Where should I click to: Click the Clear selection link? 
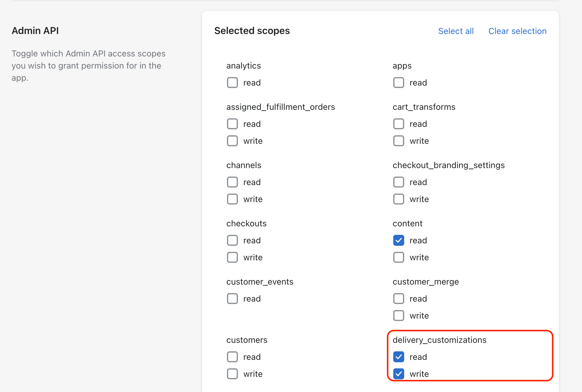tap(517, 31)
